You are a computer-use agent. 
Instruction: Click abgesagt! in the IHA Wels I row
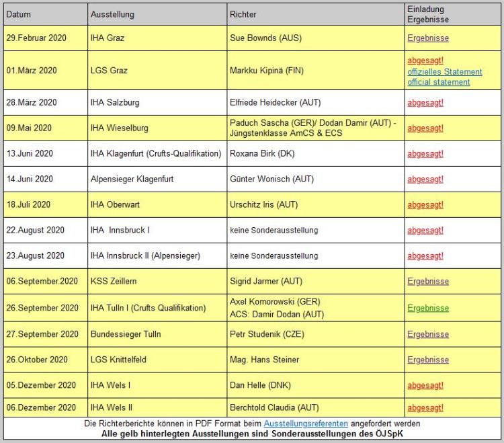point(425,386)
